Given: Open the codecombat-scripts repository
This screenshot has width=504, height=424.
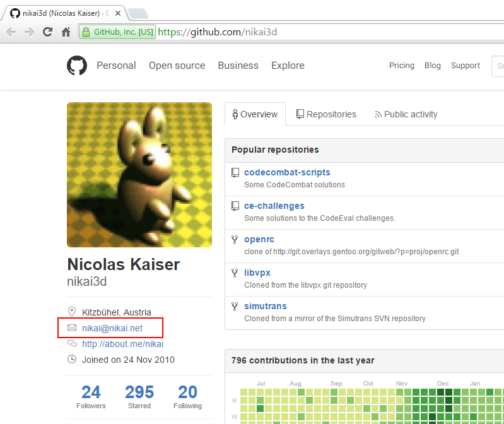Looking at the screenshot, I should click(x=287, y=172).
